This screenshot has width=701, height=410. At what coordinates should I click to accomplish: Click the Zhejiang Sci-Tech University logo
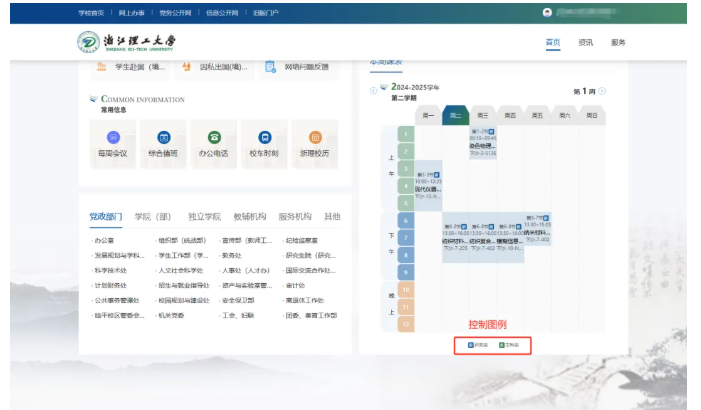pos(126,42)
